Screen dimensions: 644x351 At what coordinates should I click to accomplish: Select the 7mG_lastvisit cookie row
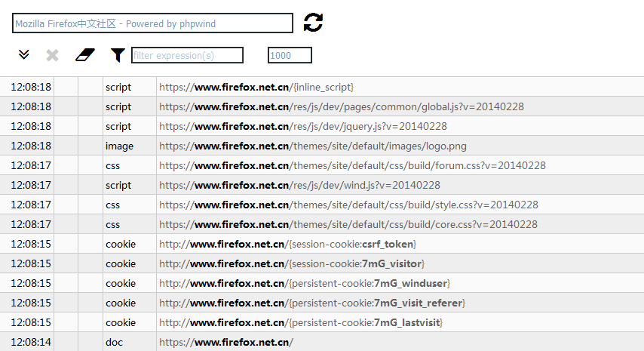tap(322, 322)
